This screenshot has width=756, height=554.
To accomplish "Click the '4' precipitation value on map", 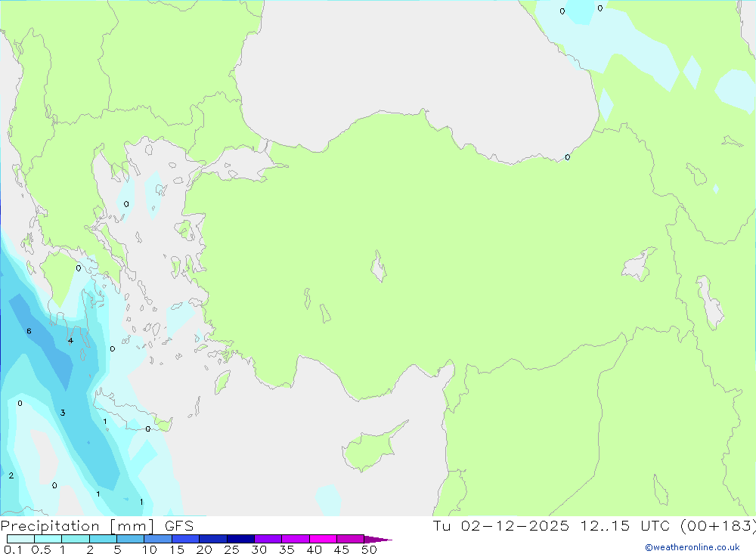I will (x=70, y=341).
